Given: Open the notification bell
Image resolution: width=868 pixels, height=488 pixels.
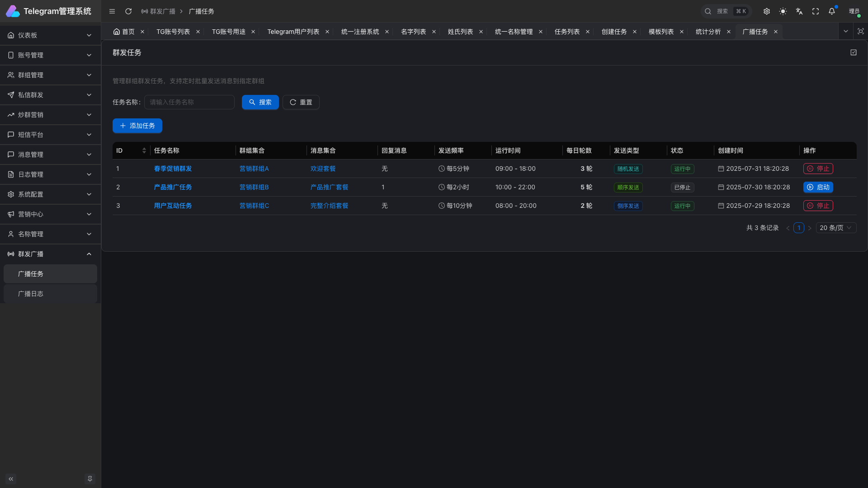Looking at the screenshot, I should pyautogui.click(x=832, y=11).
